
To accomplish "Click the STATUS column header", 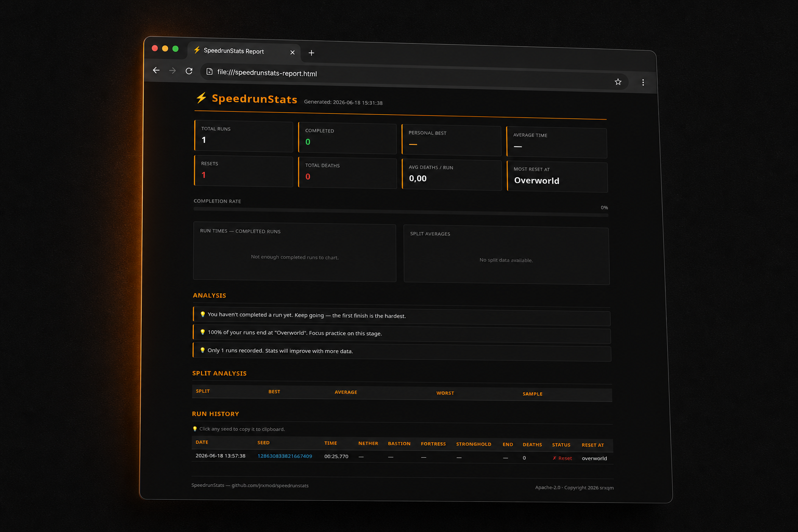I will 561,445.
